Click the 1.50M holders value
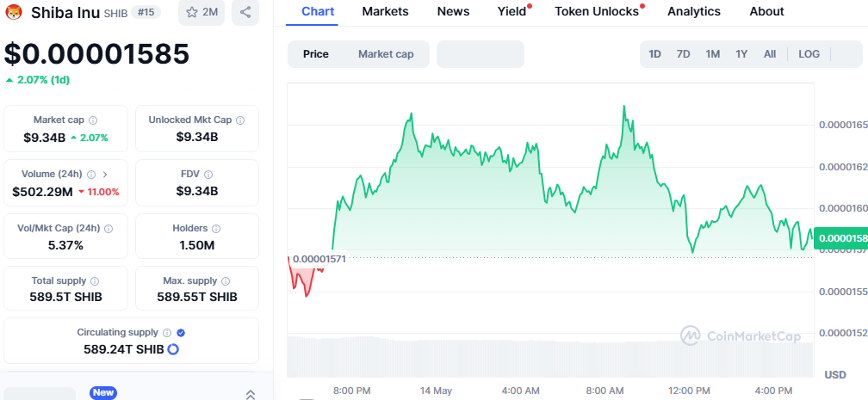Viewport: 868px width, 400px height. [x=197, y=246]
